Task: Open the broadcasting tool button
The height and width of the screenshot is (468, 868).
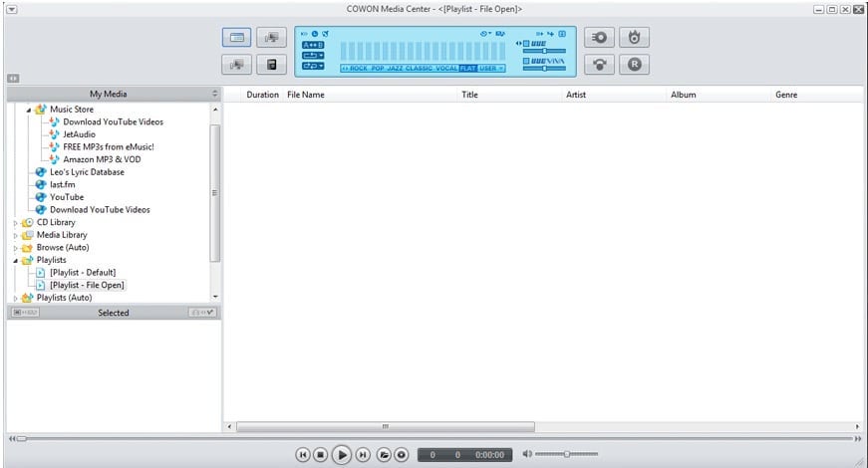Action: [599, 65]
